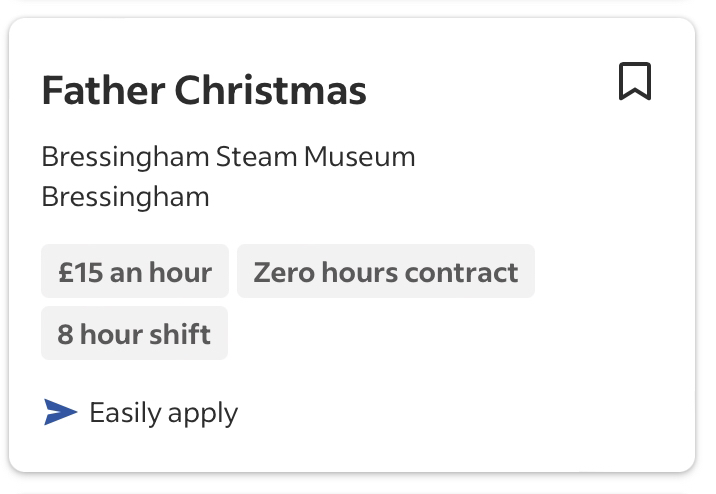716x494 pixels.
Task: Click the Easily apply label
Action: [x=163, y=413]
